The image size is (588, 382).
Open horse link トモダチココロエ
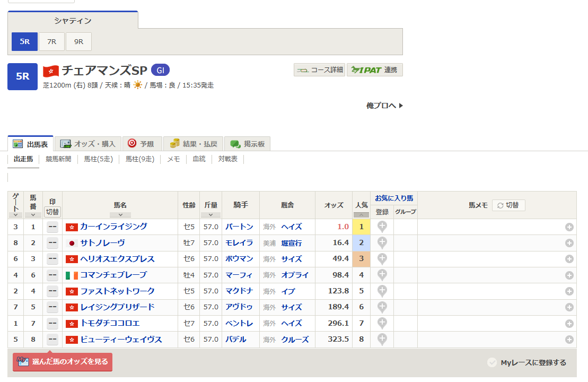point(110,323)
